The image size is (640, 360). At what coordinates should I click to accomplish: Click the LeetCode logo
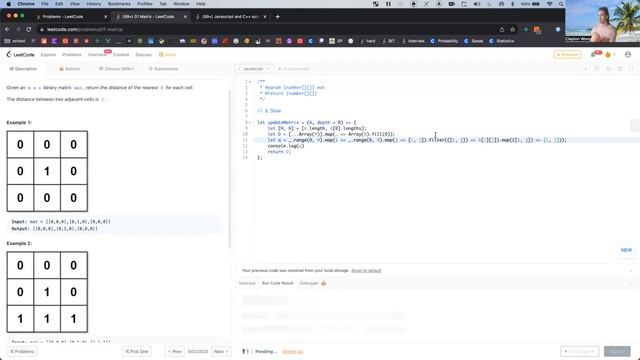tap(20, 54)
